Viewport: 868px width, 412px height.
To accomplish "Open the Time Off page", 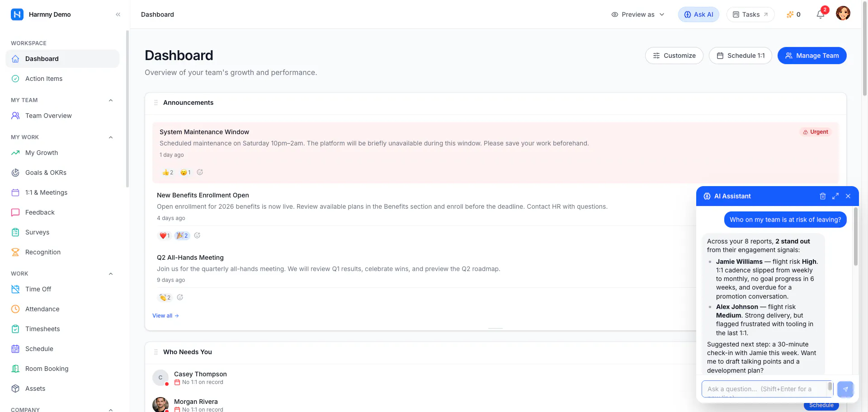I will click(62, 289).
